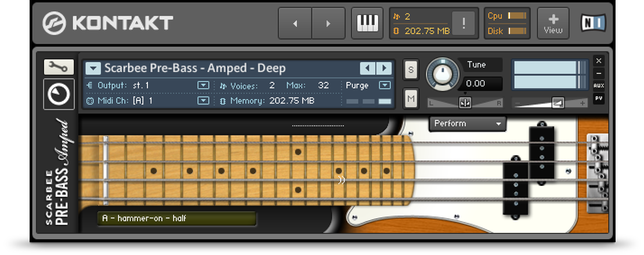Viewport: 644px width, 255px height.
Task: Open the Perform page dropdown menu
Action: [x=468, y=124]
